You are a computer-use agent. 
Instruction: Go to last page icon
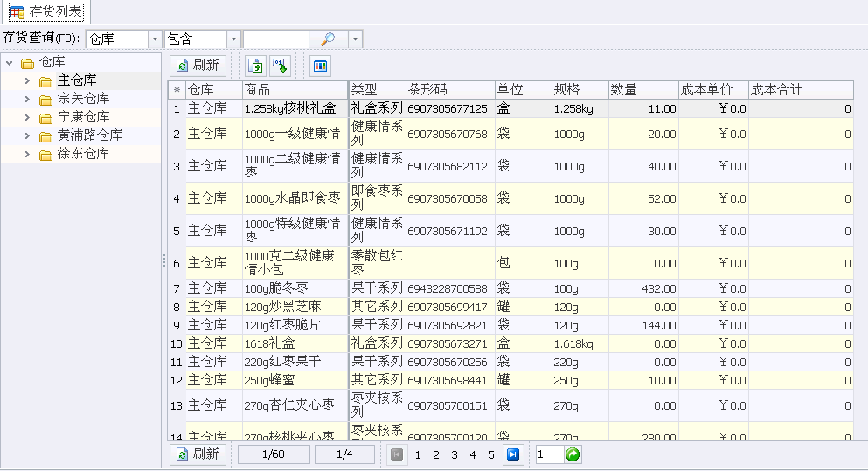coord(512,454)
